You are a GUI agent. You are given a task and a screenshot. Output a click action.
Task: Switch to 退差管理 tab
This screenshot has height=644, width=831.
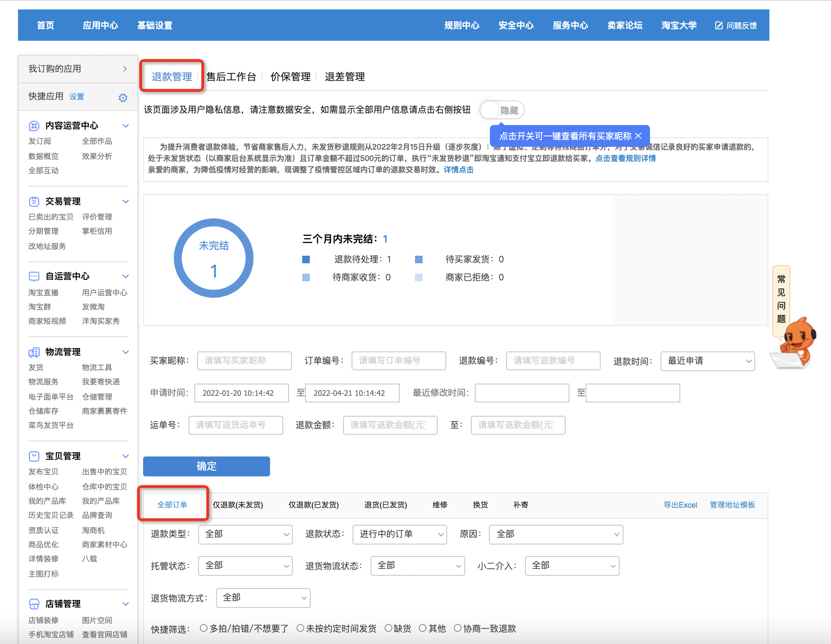[345, 77]
